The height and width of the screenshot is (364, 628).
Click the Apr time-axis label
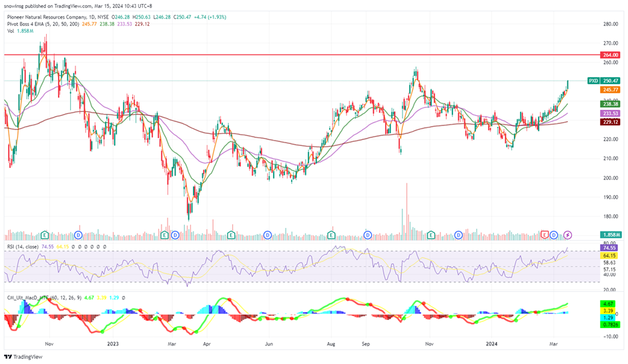[x=207, y=344]
